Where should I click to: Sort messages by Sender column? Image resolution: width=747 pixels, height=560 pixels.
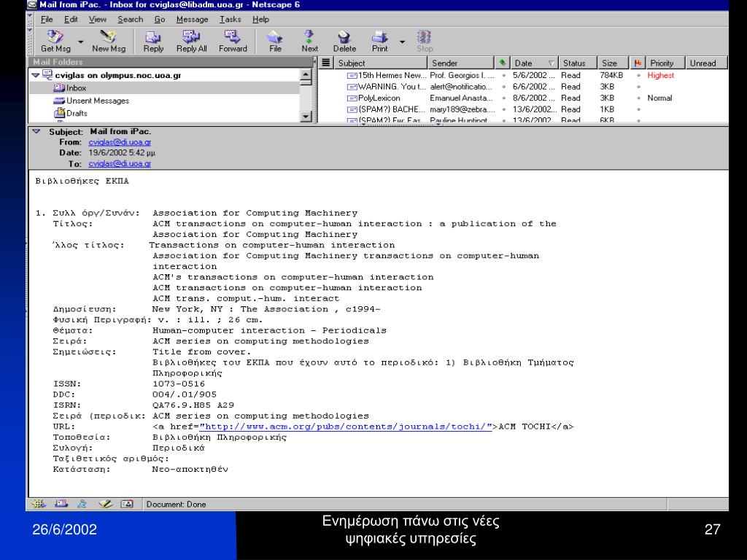(461, 63)
